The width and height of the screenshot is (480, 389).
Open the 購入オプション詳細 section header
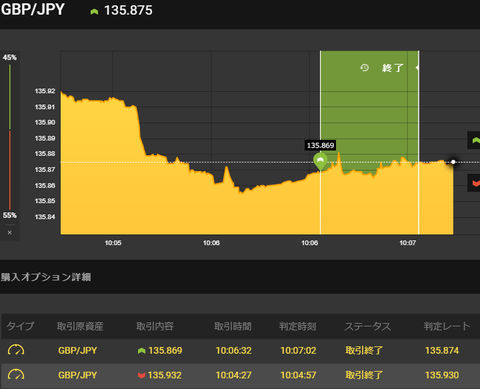point(46,277)
